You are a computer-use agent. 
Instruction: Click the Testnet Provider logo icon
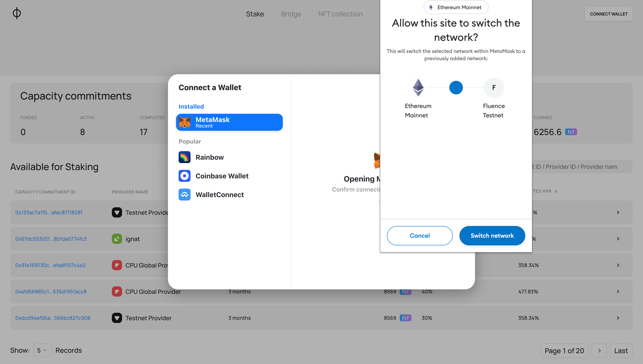pos(117,212)
